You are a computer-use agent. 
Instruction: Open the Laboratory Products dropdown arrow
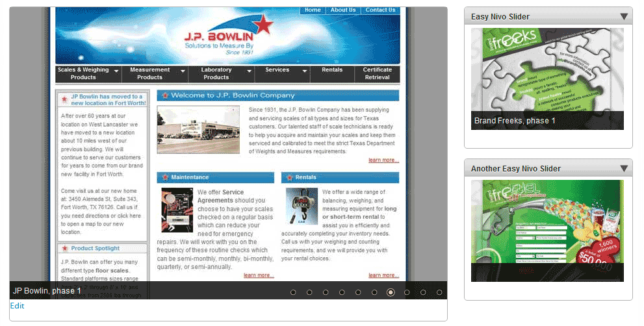pyautogui.click(x=250, y=71)
